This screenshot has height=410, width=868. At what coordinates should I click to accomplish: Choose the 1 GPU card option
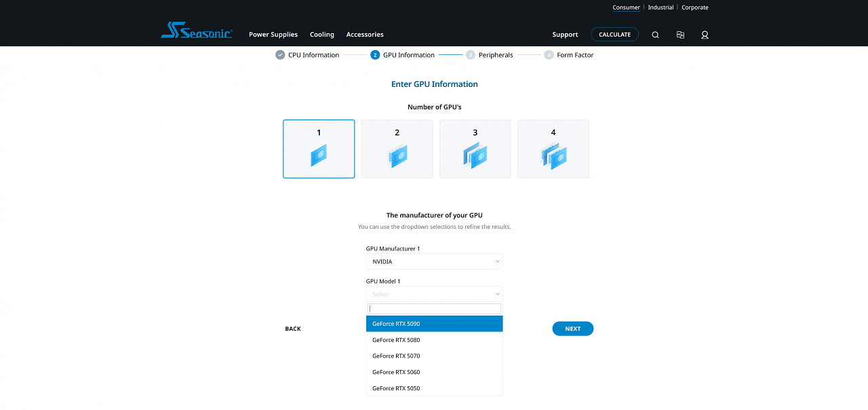click(319, 149)
